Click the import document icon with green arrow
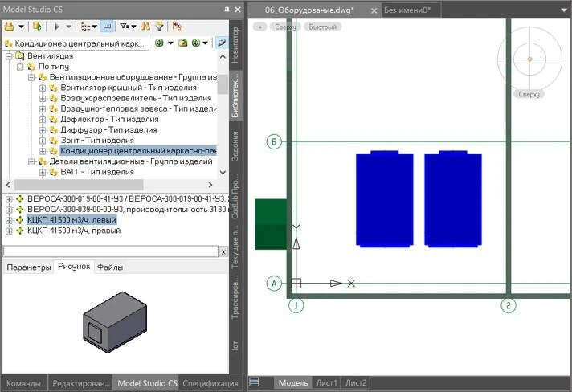Screen dimensions: 572x392 38,26
